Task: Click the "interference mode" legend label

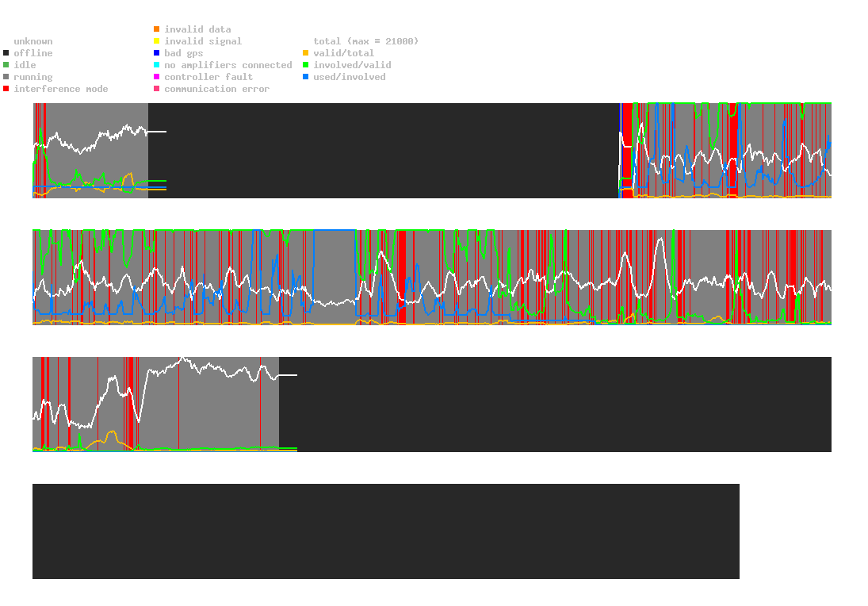Action: 61,89
